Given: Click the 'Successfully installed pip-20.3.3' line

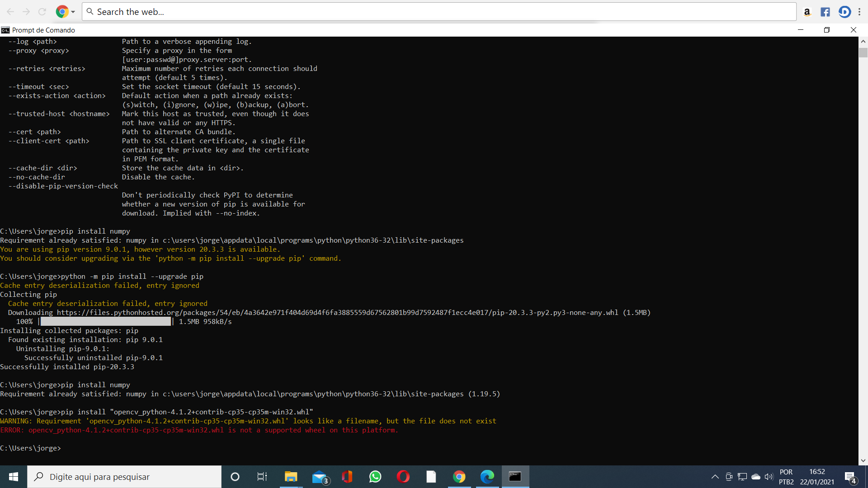Looking at the screenshot, I should click(x=67, y=367).
